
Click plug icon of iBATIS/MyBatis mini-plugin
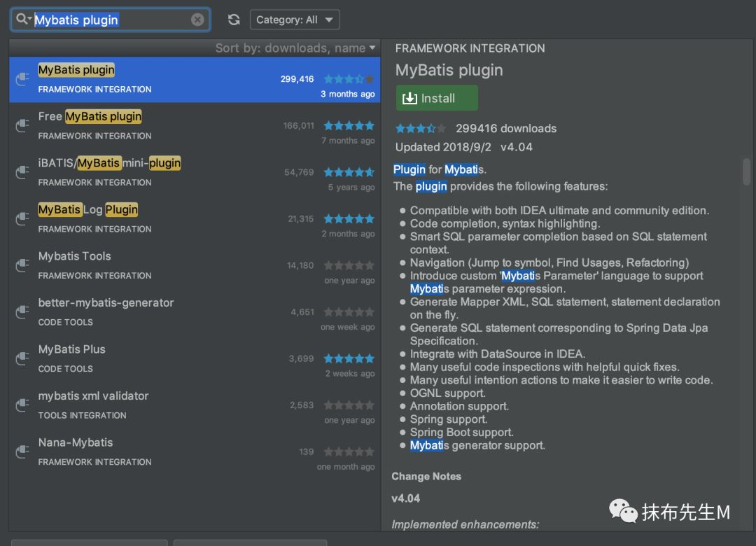tap(22, 172)
